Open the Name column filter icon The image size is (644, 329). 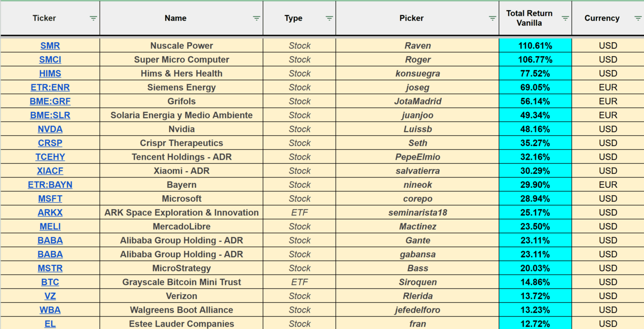[x=256, y=18]
